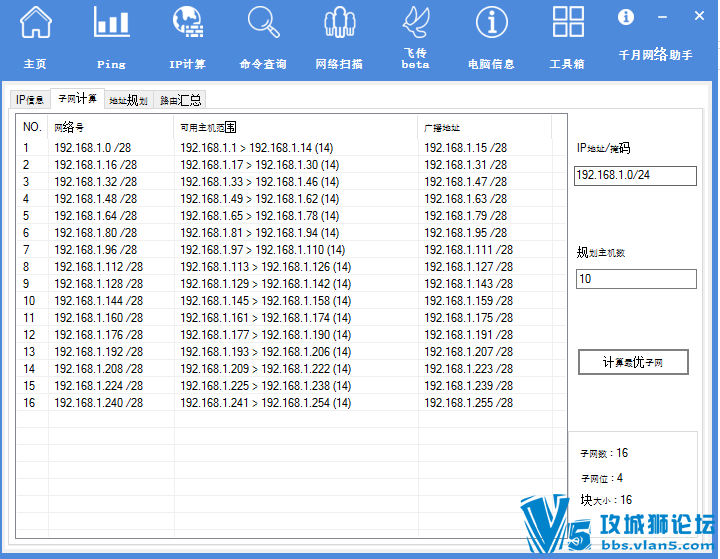Select network 192.168.1.224 /28 cell
720x559 pixels.
(x=99, y=386)
